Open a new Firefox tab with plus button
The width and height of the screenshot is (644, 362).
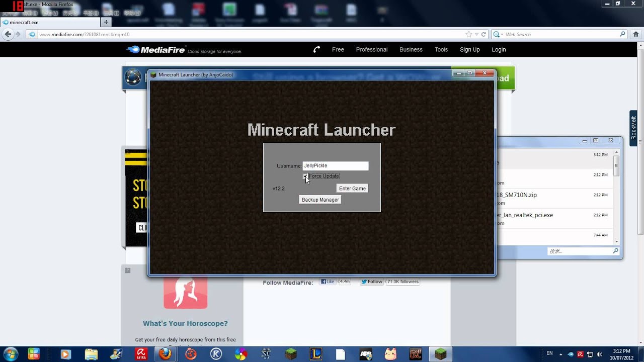tap(106, 22)
